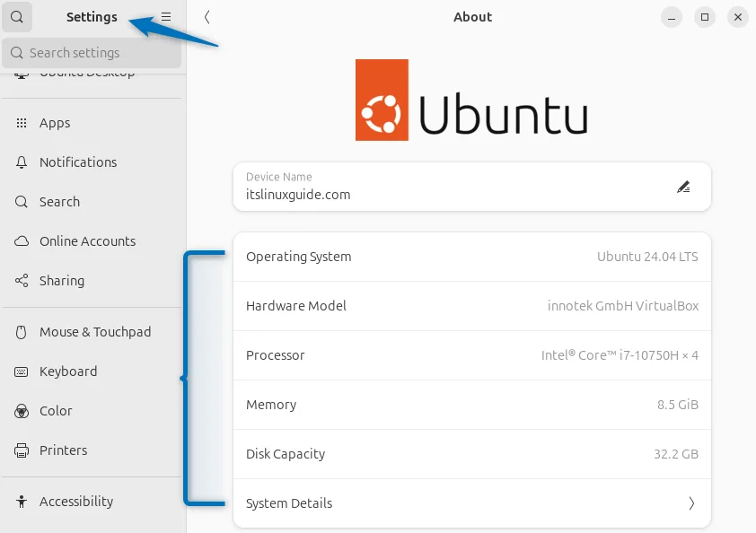Click the Device Name row

(472, 187)
